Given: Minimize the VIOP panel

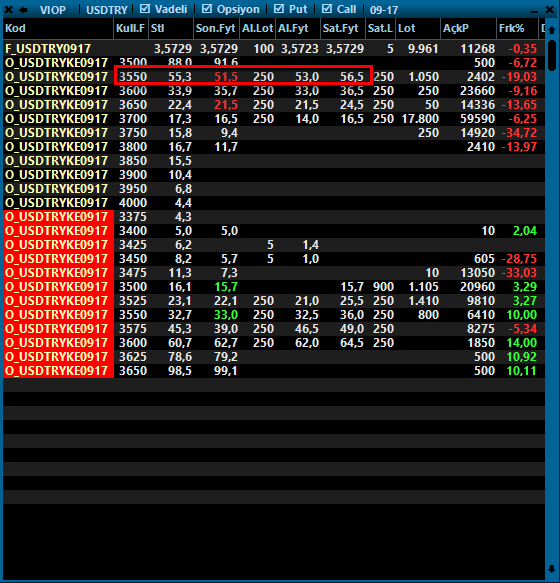Looking at the screenshot, I should point(534,11).
